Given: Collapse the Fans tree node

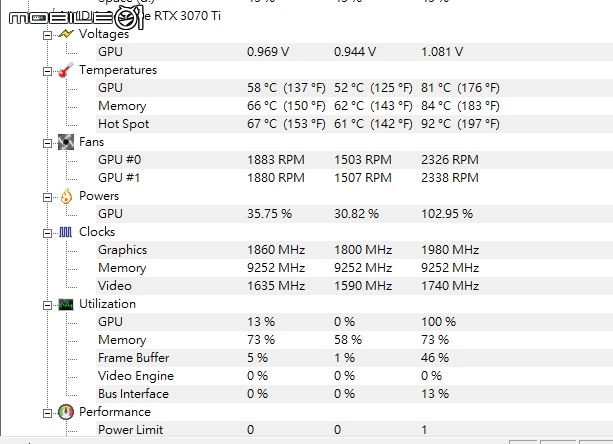Looking at the screenshot, I should (x=47, y=143).
